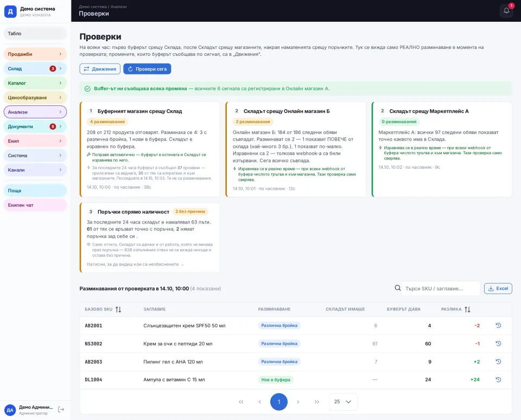Viewport: 521px width, 420px height.
Task: Click the logout icon next to Демо Админи
Action: coord(61,409)
